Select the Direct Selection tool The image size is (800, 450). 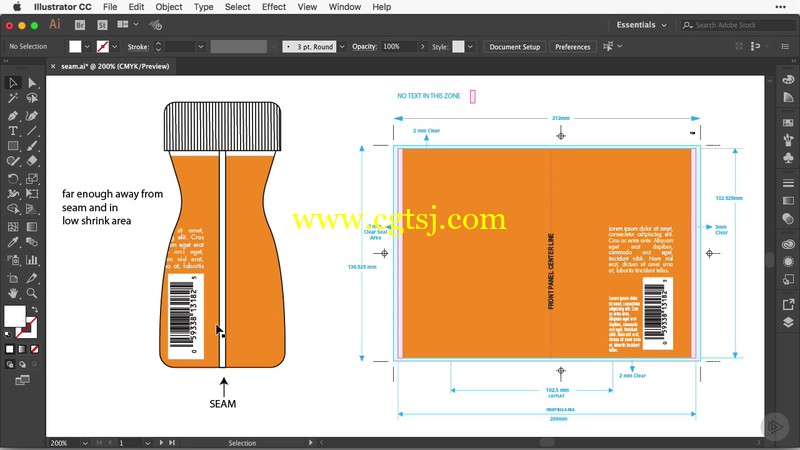point(32,83)
